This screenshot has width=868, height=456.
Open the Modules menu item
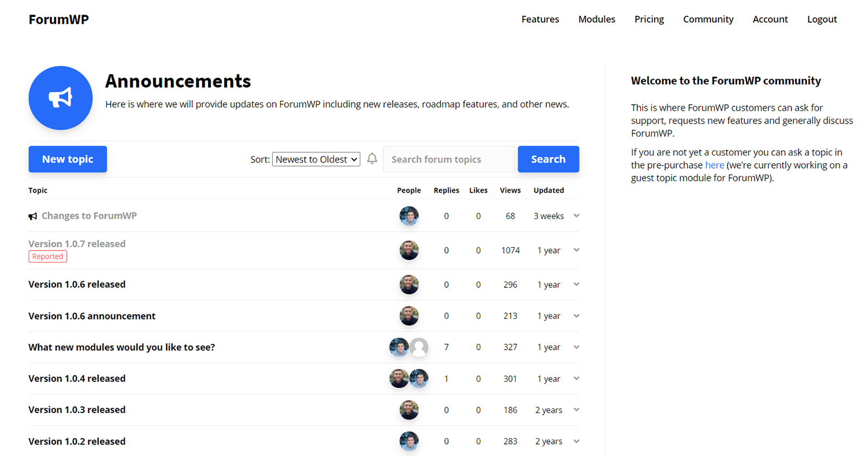click(597, 20)
